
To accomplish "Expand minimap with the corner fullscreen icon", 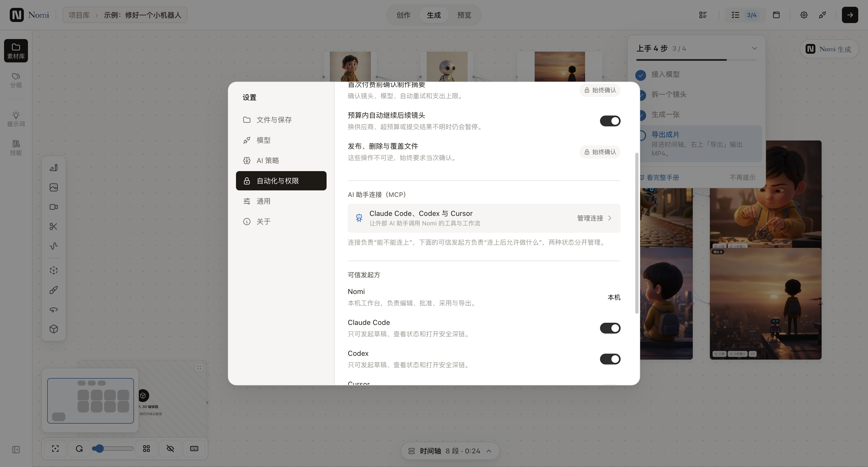I will point(199,367).
